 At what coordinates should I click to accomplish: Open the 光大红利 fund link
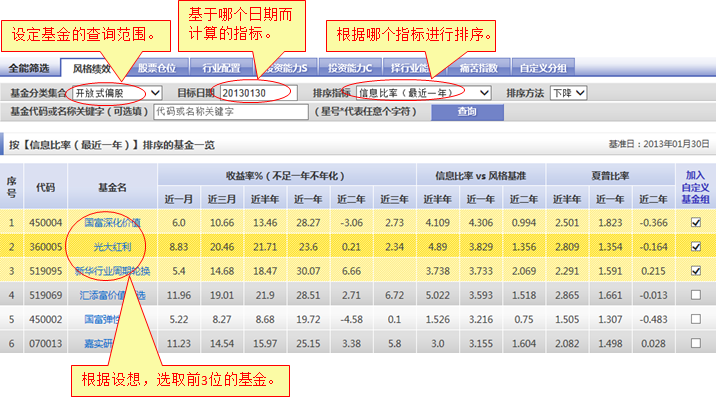pos(112,247)
